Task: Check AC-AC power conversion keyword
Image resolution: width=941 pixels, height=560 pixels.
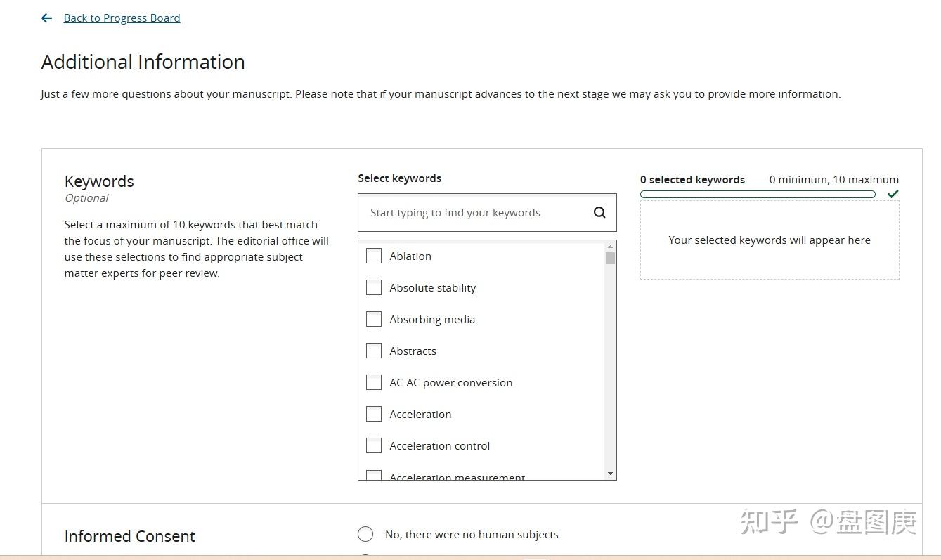Action: (x=374, y=382)
